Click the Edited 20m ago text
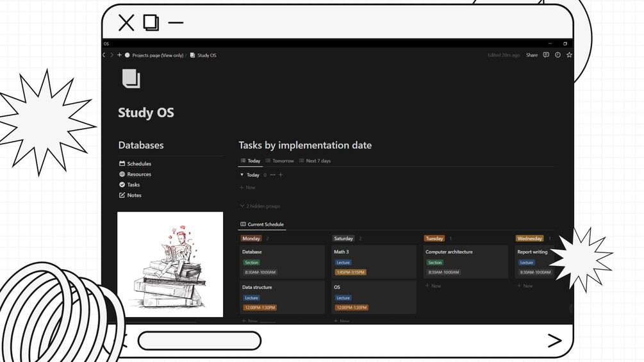The width and height of the screenshot is (644, 362). (x=504, y=55)
